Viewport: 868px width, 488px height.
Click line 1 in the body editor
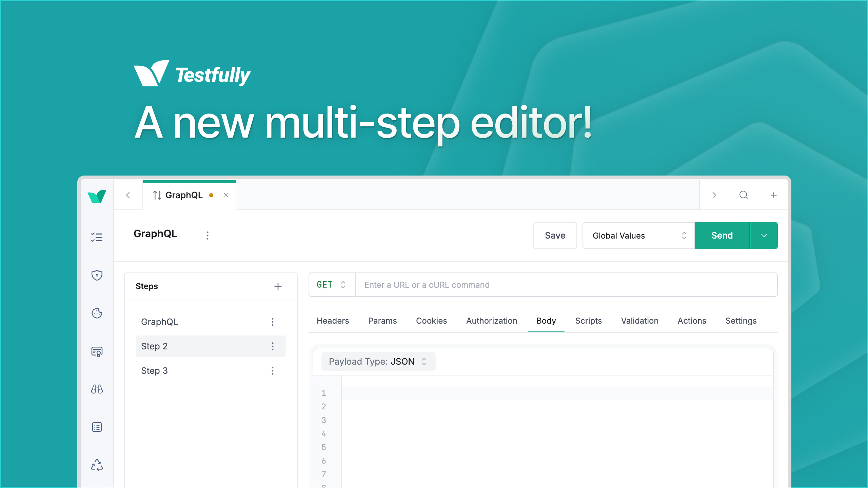click(x=557, y=393)
